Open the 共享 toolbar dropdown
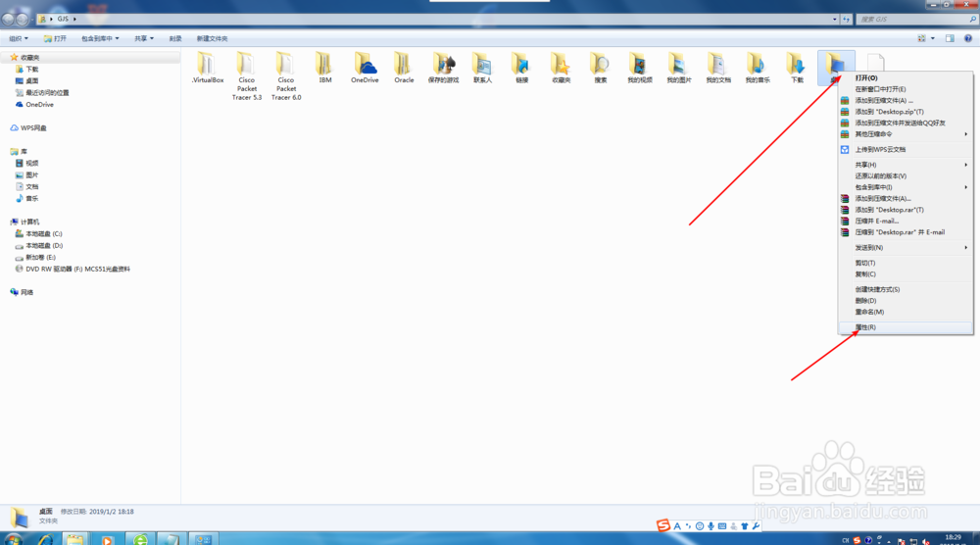Image resolution: width=980 pixels, height=545 pixels. click(x=144, y=38)
